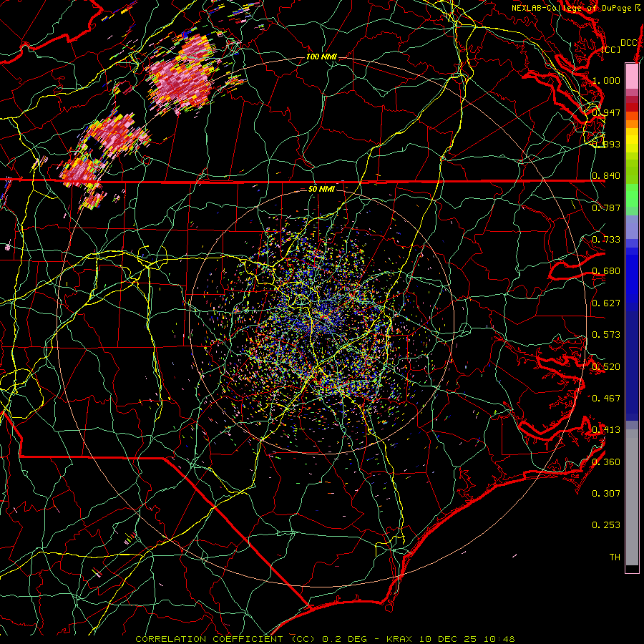The image size is (644, 644).
Task: Click the 0.787 legend value
Action: point(606,208)
